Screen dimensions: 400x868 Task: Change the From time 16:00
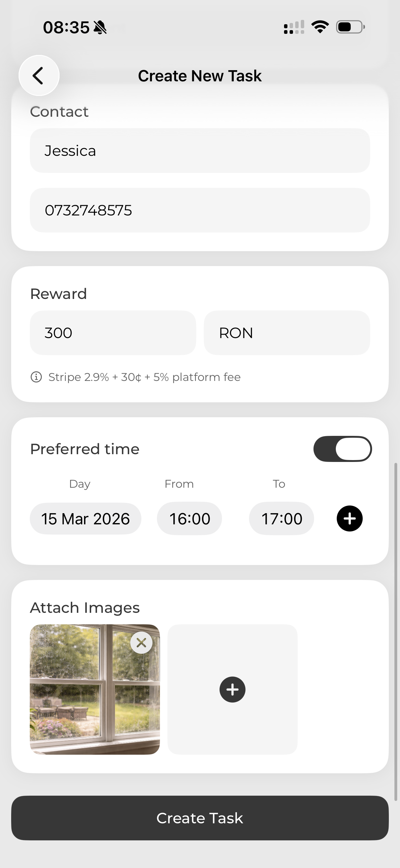point(189,518)
